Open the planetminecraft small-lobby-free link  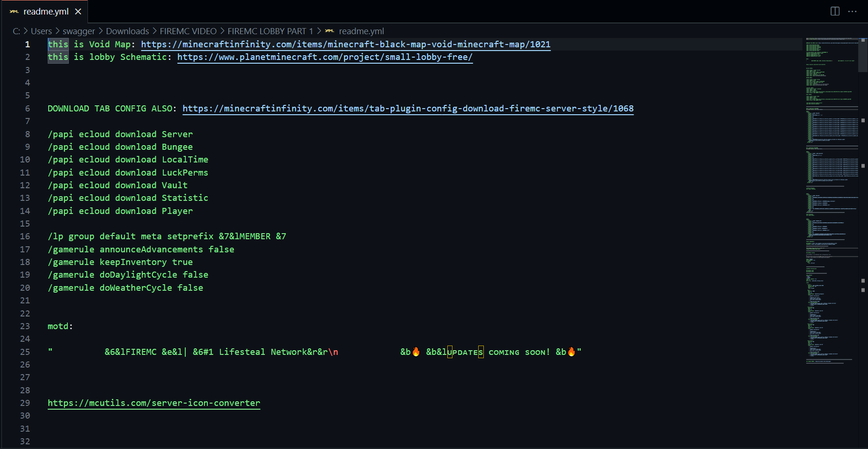(325, 57)
